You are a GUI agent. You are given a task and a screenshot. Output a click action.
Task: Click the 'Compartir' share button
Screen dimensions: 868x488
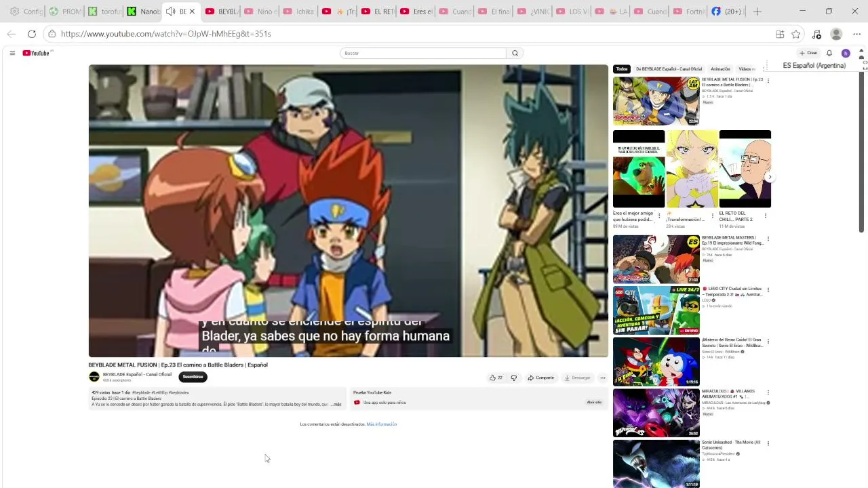coord(541,378)
